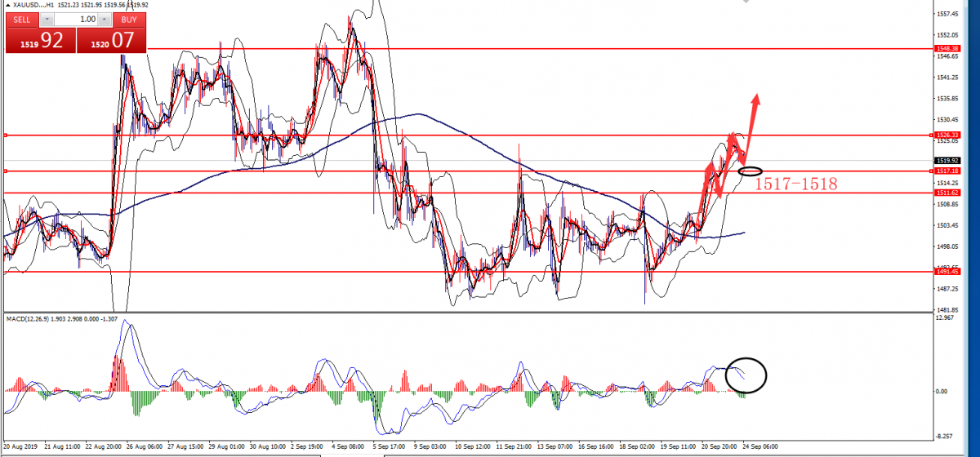This screenshot has width=980, height=457.
Task: Select the small ellipse near 1517-1518
Action: [x=751, y=171]
